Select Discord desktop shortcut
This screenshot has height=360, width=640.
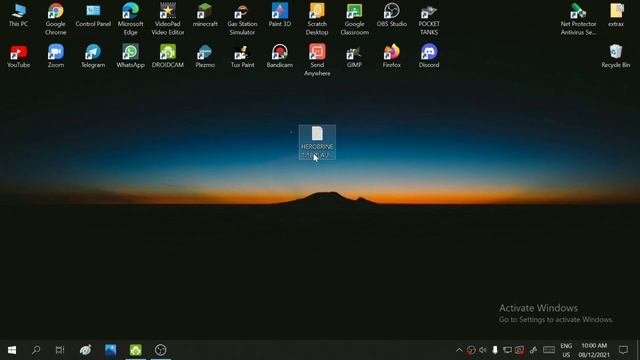pos(429,56)
